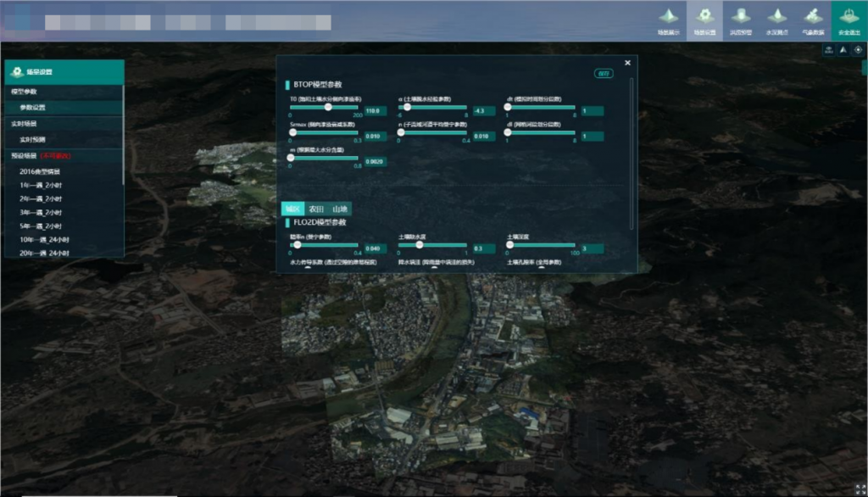This screenshot has height=497, width=868.
Task: Click the FLO2D slider handle with value 0.3
Action: tap(420, 244)
